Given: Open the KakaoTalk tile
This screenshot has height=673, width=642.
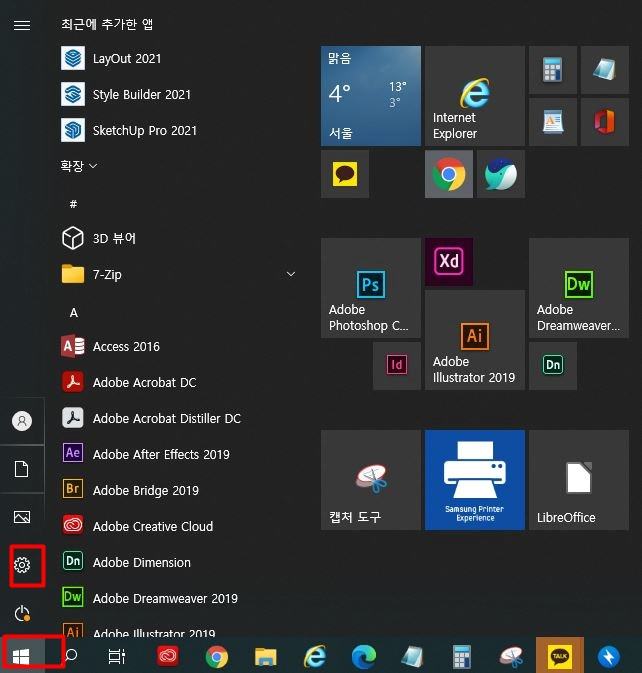Looking at the screenshot, I should 345,174.
